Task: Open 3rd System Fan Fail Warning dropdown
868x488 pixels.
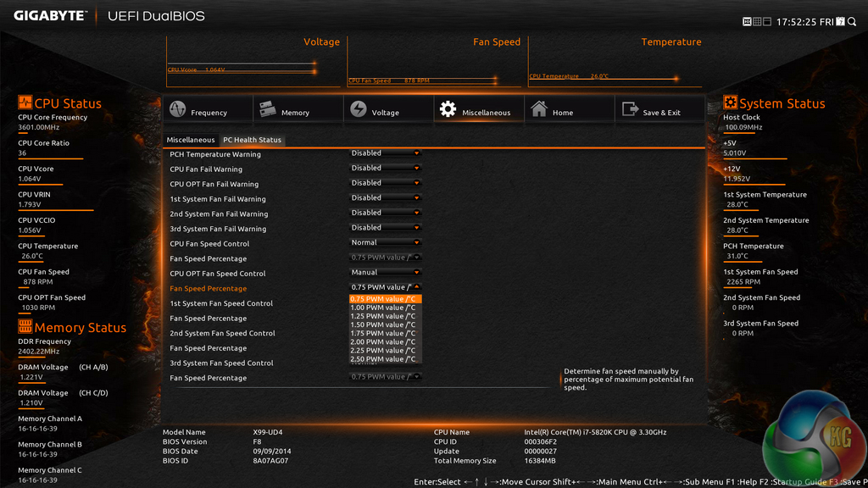Action: (386, 228)
